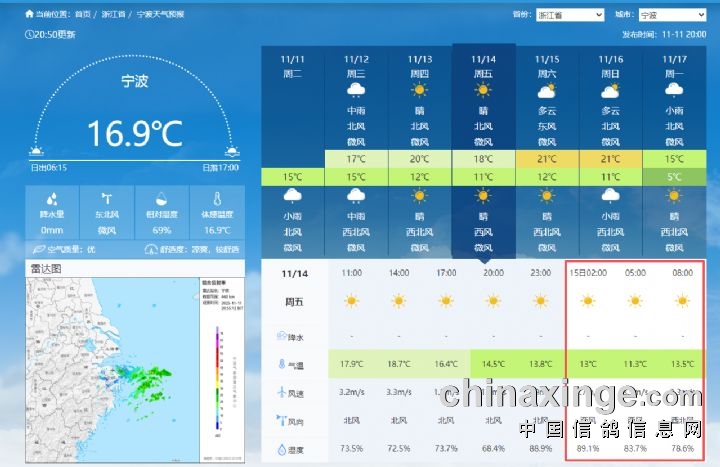The height and width of the screenshot is (467, 720).
Task: Click the northeast wind vane icon
Action: coord(105,199)
